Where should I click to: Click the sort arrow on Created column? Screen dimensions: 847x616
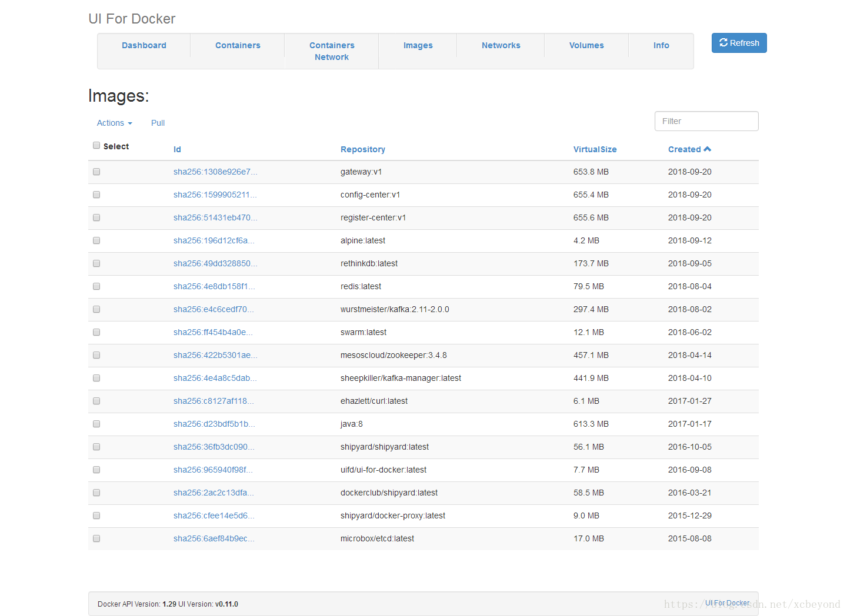pyautogui.click(x=708, y=149)
